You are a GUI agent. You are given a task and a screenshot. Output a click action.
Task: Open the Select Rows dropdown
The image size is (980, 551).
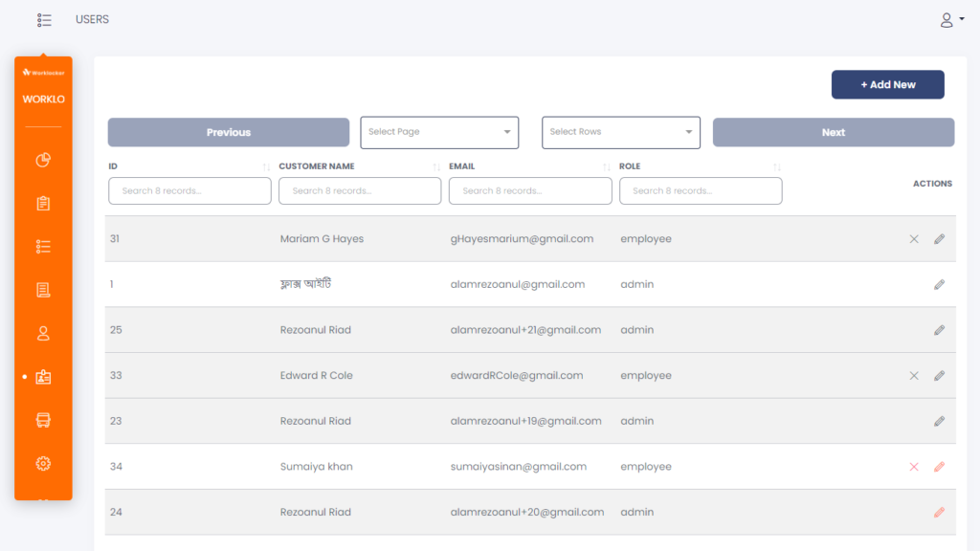point(620,132)
